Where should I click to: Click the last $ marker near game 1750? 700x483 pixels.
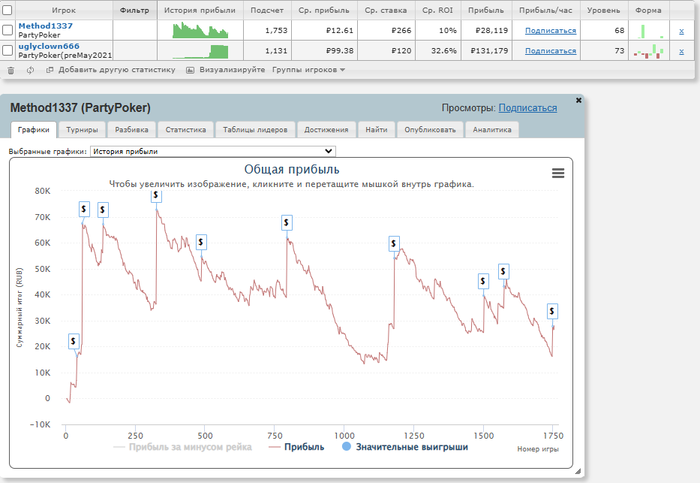(x=552, y=311)
